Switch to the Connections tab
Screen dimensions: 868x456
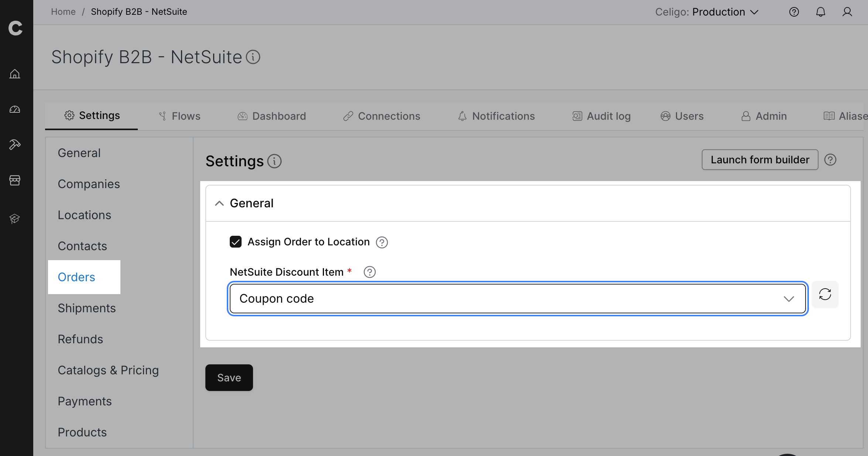click(382, 116)
